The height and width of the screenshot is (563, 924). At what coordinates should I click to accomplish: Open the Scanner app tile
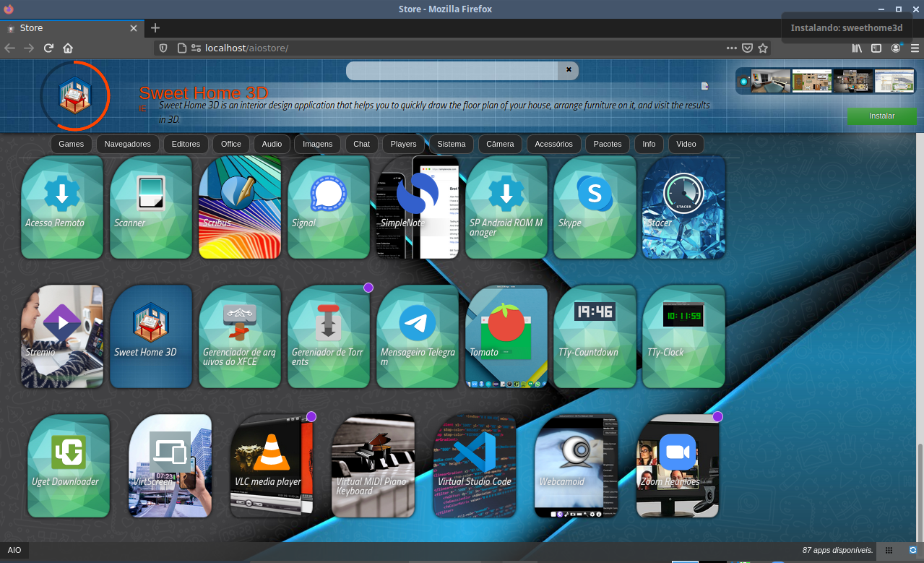pos(151,207)
